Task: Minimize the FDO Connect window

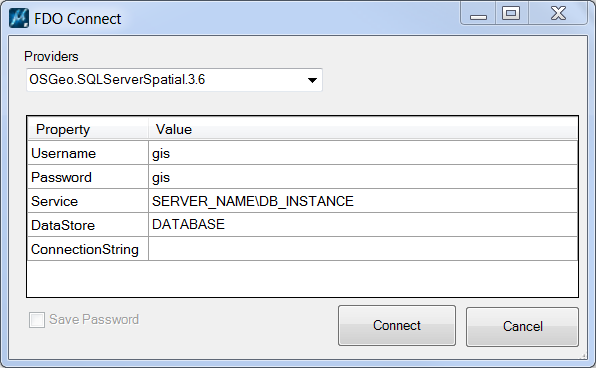Action: pos(478,14)
